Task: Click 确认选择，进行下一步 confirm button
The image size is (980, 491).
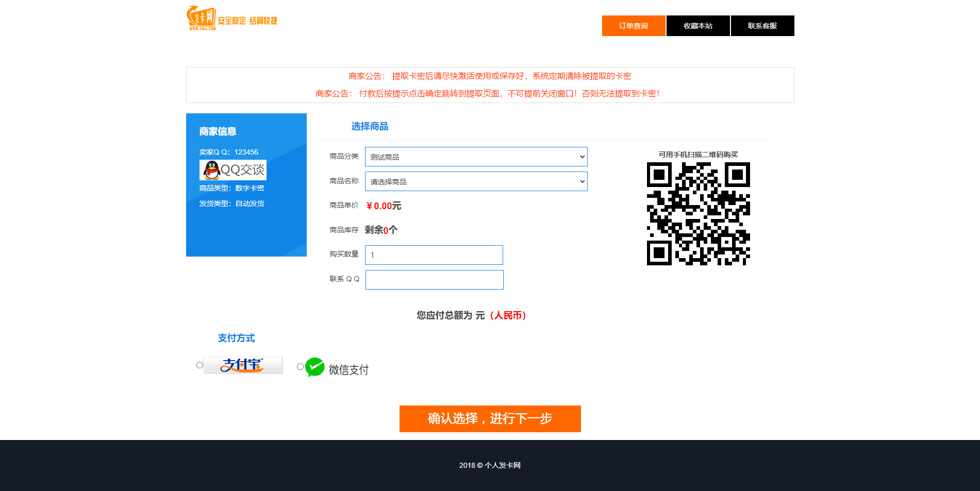Action: [x=490, y=419]
